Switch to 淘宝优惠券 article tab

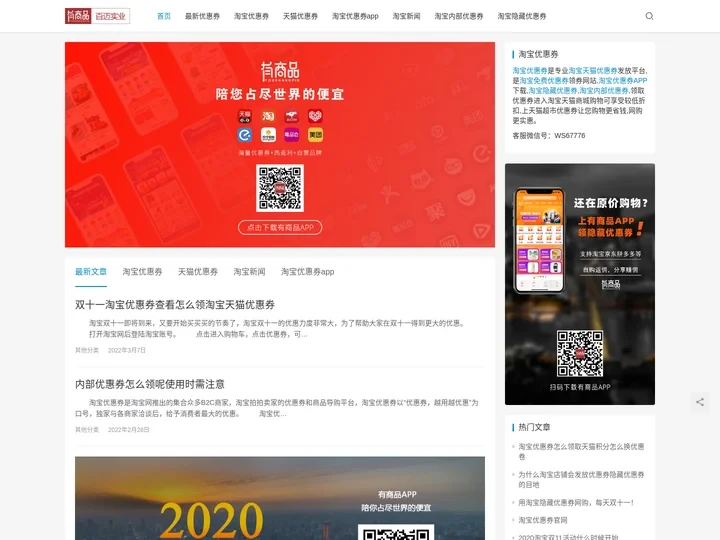(142, 272)
